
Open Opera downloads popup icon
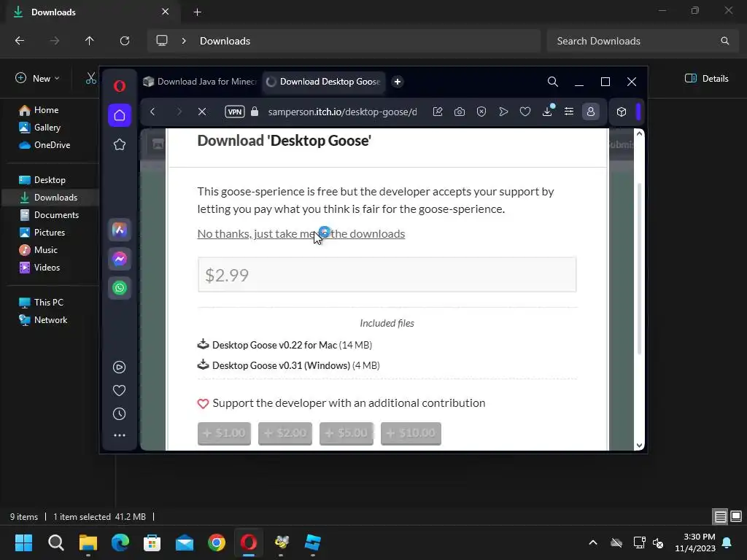point(547,111)
